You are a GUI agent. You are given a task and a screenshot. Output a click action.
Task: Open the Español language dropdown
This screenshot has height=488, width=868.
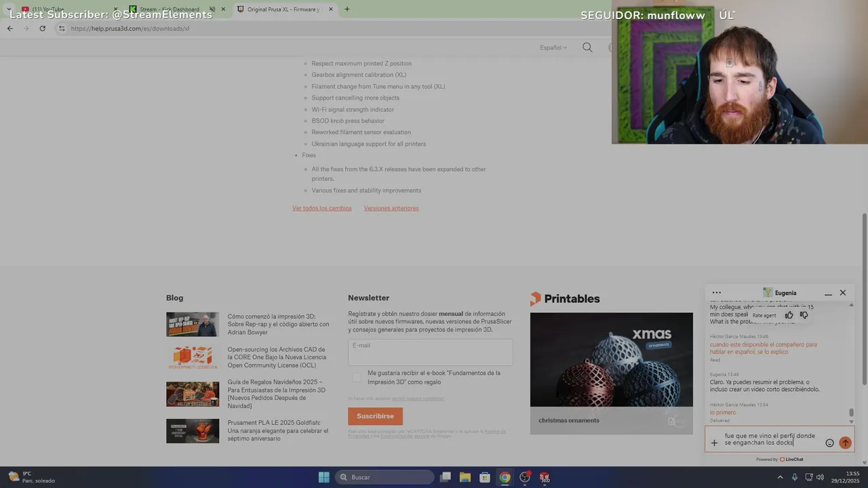[553, 47]
